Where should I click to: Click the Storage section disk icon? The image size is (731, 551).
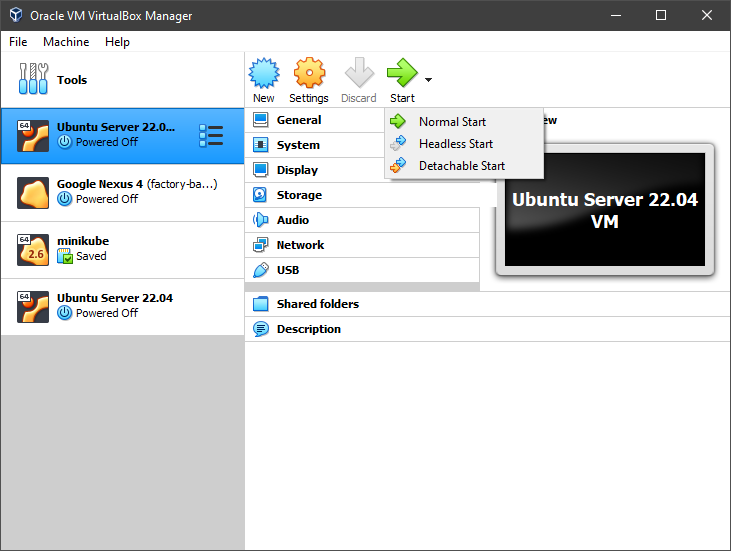click(260, 195)
